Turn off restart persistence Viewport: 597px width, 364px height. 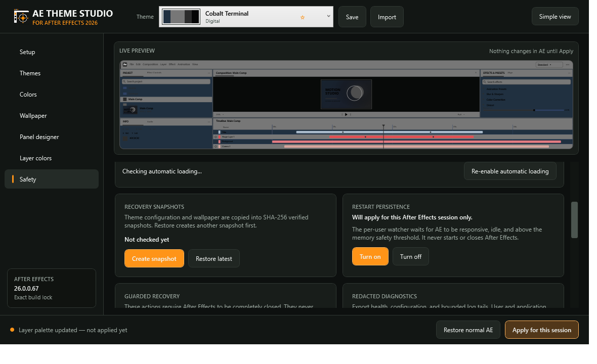410,257
